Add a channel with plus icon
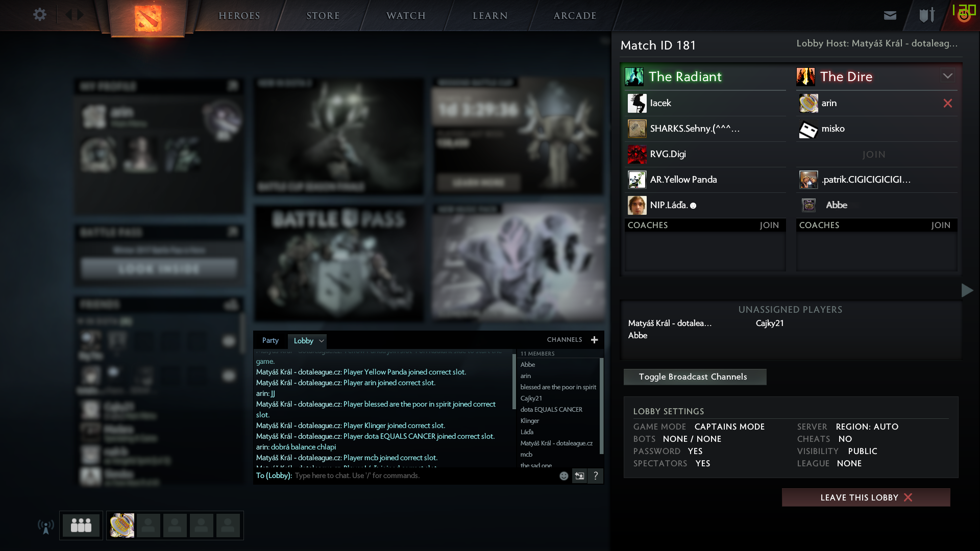 tap(594, 340)
